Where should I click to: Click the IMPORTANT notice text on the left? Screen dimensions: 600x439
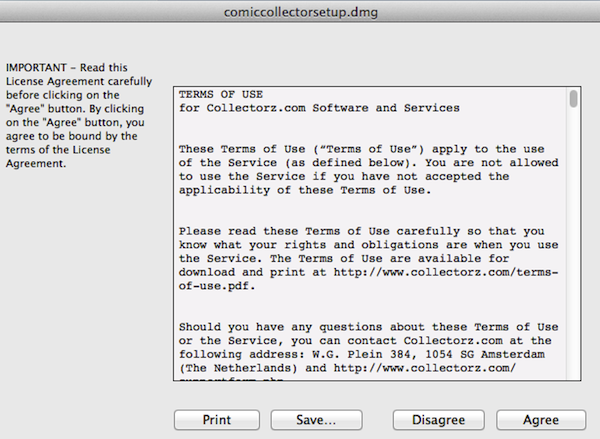click(x=75, y=108)
